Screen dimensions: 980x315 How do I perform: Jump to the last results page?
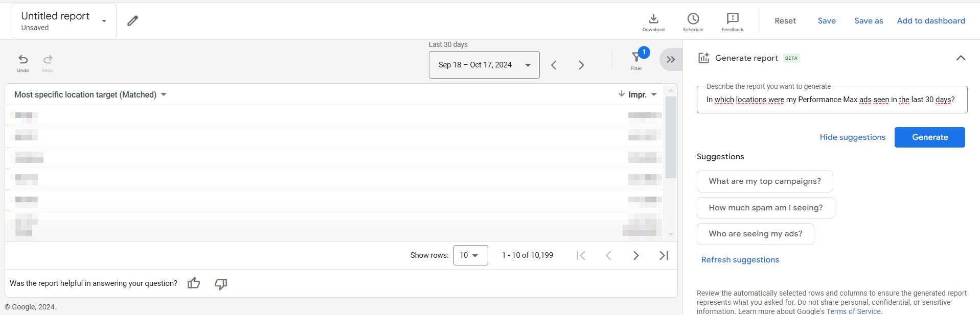pos(664,255)
